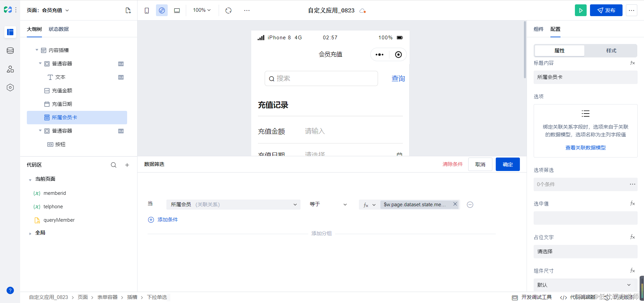Click the new page icon
Image resolution: width=644 pixels, height=303 pixels.
point(128,10)
